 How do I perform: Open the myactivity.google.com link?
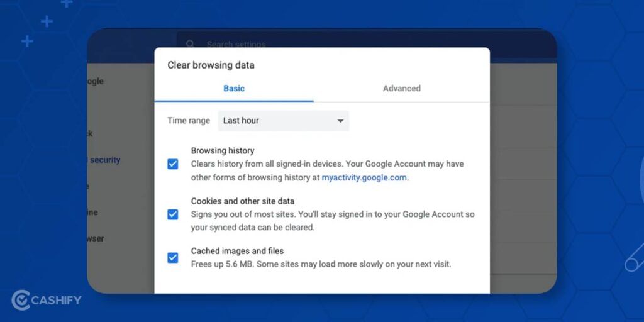(364, 178)
